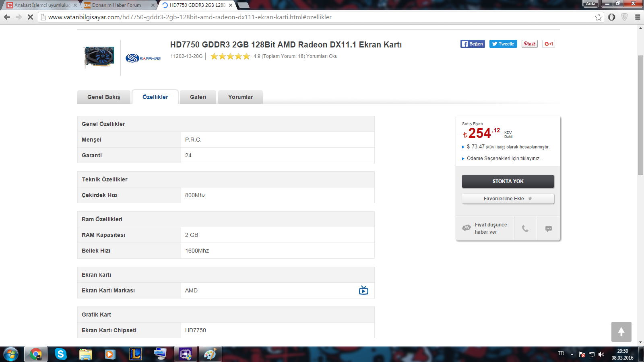Click the product code 11202-13-20G

coord(186,56)
